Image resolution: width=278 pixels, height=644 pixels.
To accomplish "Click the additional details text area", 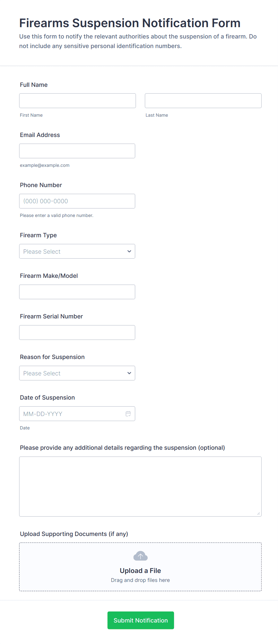I will (x=140, y=486).
